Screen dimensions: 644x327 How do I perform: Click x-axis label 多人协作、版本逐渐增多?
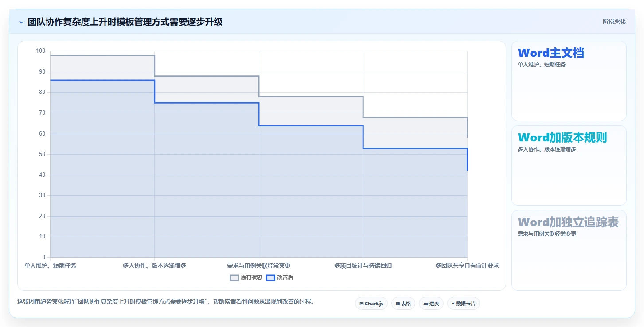click(155, 265)
